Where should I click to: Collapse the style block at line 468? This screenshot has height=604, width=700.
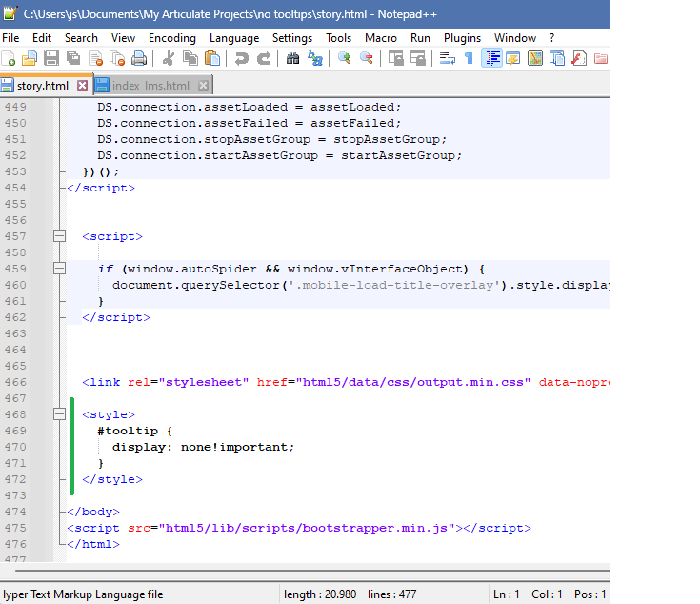point(60,414)
